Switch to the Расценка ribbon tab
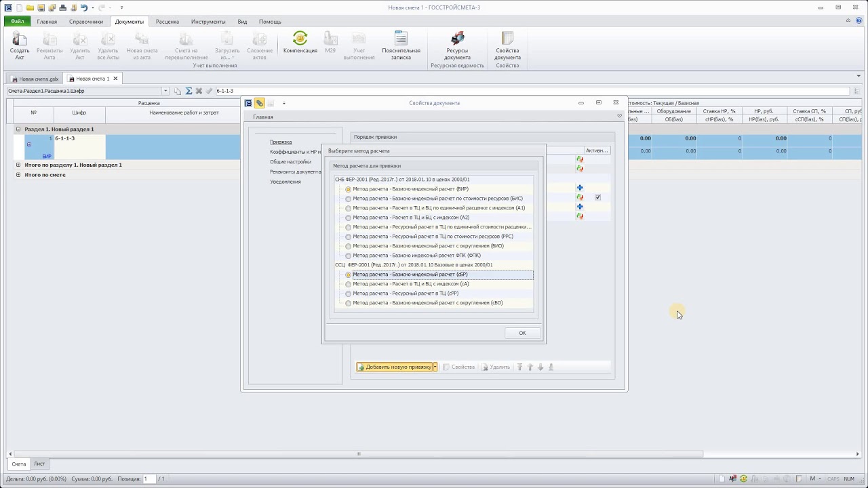This screenshot has height=488, width=868. [167, 22]
